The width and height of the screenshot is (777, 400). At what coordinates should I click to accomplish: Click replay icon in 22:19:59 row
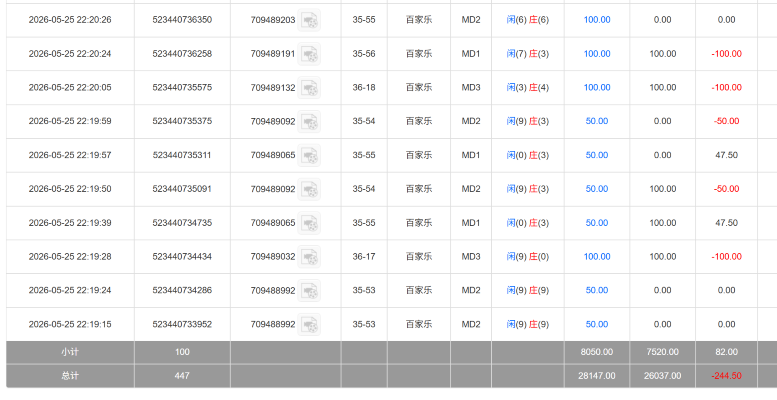coord(309,121)
